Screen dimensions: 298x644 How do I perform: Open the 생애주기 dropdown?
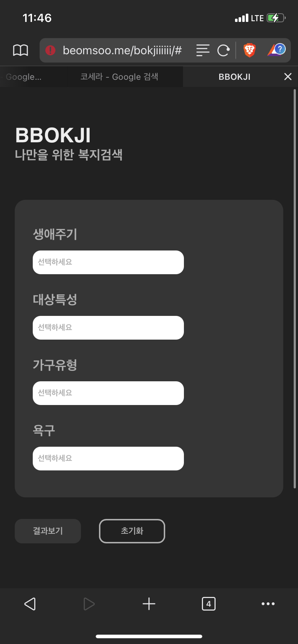[x=108, y=262]
